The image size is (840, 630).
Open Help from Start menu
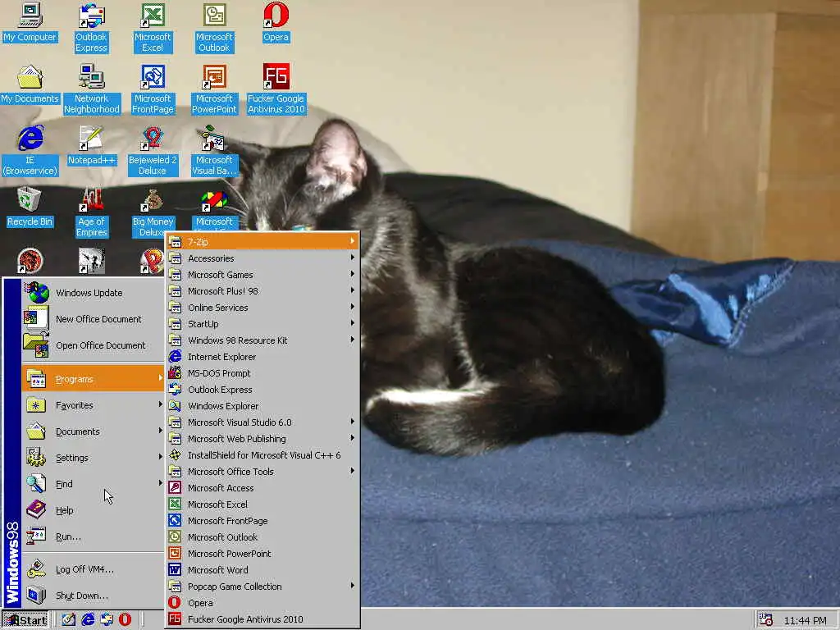[93, 510]
